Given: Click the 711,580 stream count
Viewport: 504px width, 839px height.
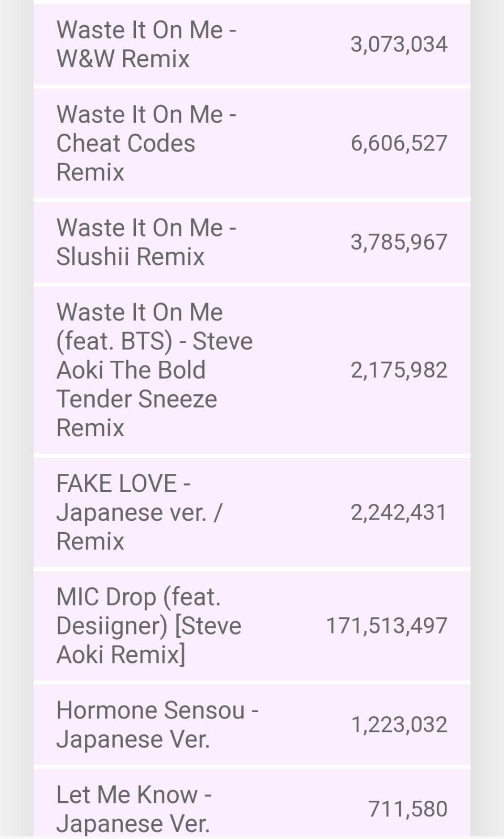Looking at the screenshot, I should [x=408, y=809].
